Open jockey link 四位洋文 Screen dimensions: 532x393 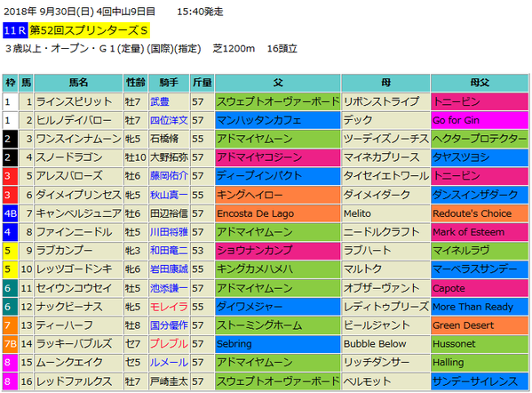169,120
